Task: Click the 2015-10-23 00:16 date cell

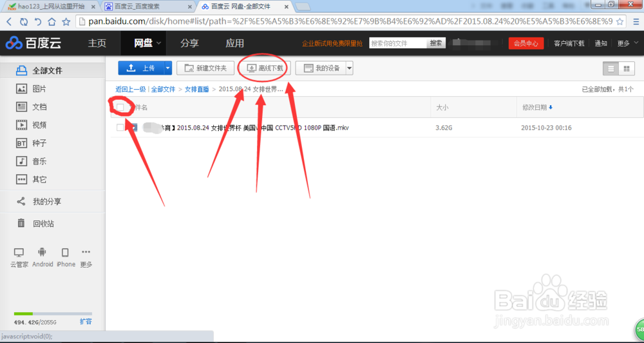Action: click(546, 128)
